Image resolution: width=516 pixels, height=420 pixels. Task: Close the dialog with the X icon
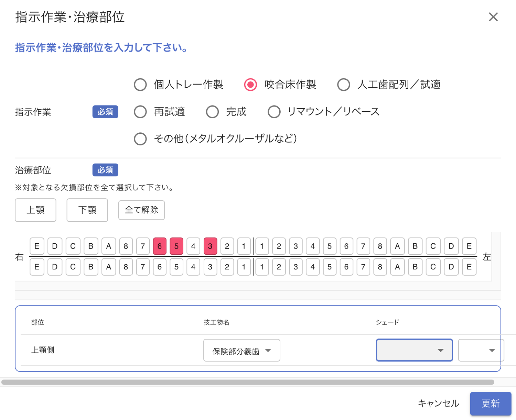pyautogui.click(x=493, y=17)
